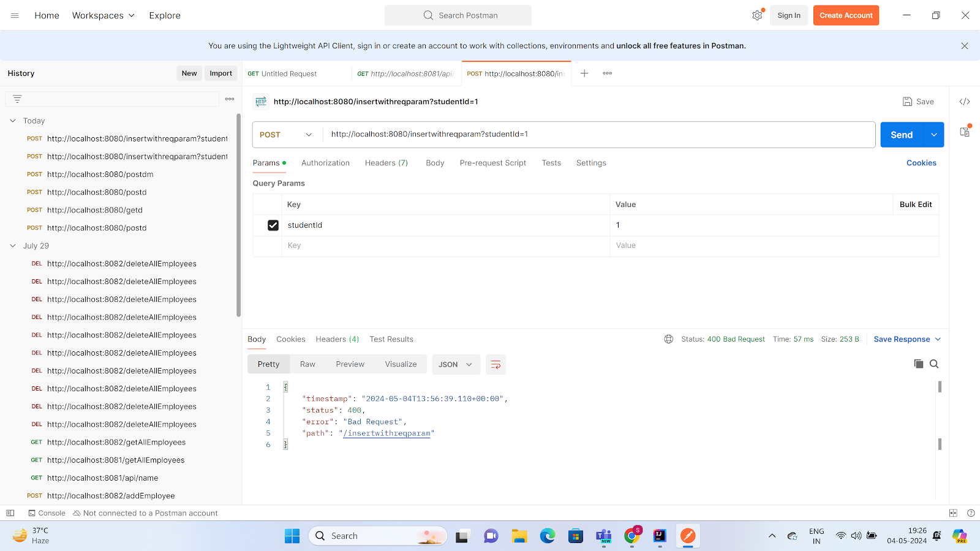This screenshot has width=980, height=551.
Task: Click the Save request icon button
Action: point(918,102)
